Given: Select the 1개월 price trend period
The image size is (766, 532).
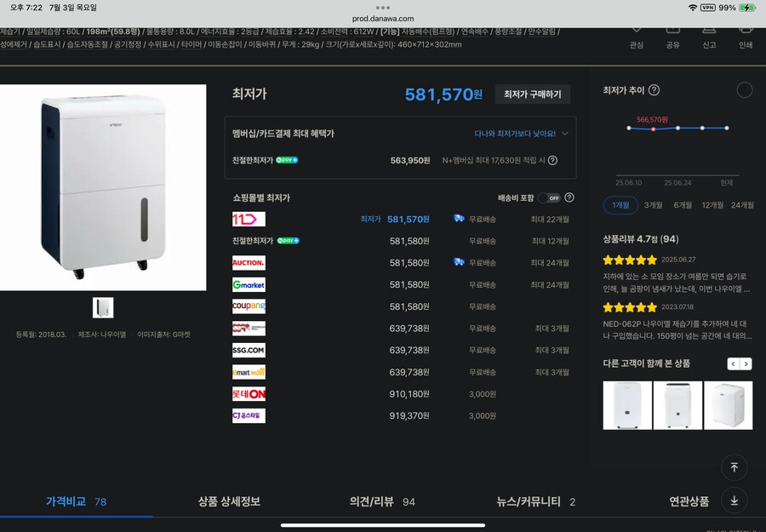Looking at the screenshot, I should coord(621,205).
